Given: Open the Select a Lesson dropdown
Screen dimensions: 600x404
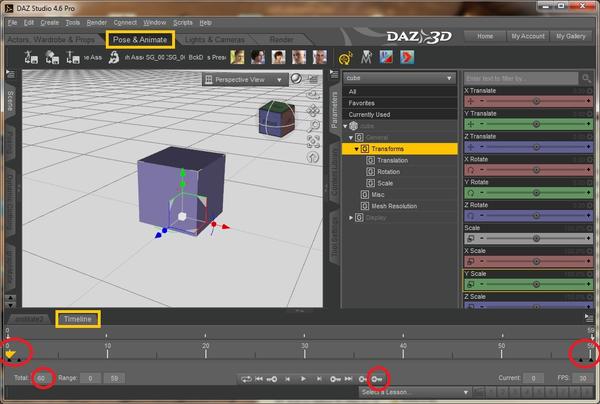Looking at the screenshot, I should click(x=414, y=392).
